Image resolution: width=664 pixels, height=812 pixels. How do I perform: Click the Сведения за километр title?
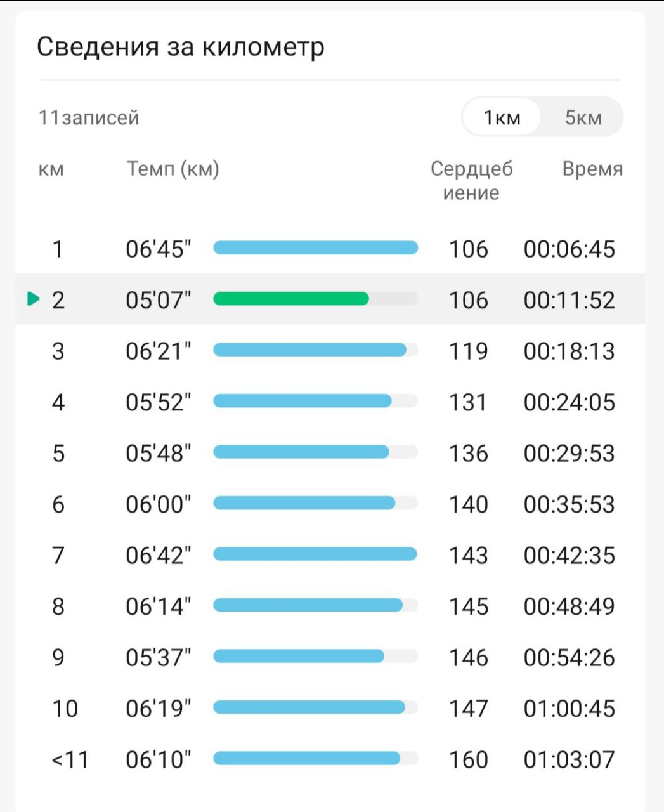181,47
